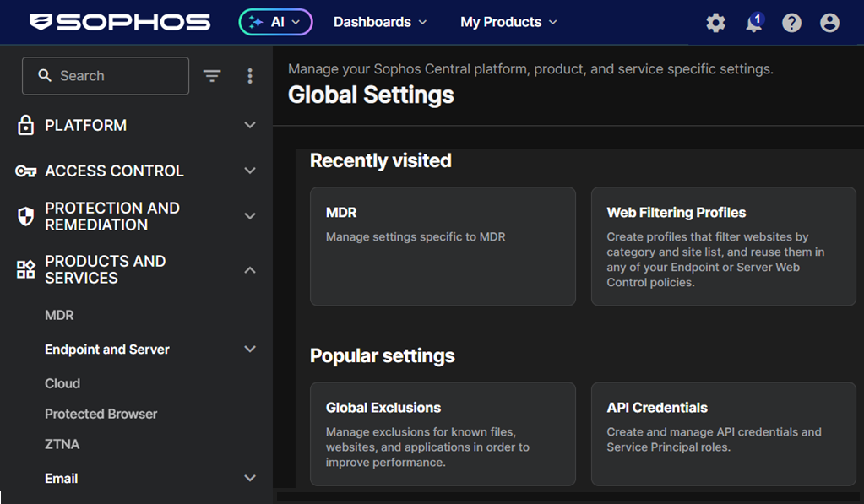This screenshot has width=864, height=504.
Task: Click the Recently visited heading
Action: 381,160
